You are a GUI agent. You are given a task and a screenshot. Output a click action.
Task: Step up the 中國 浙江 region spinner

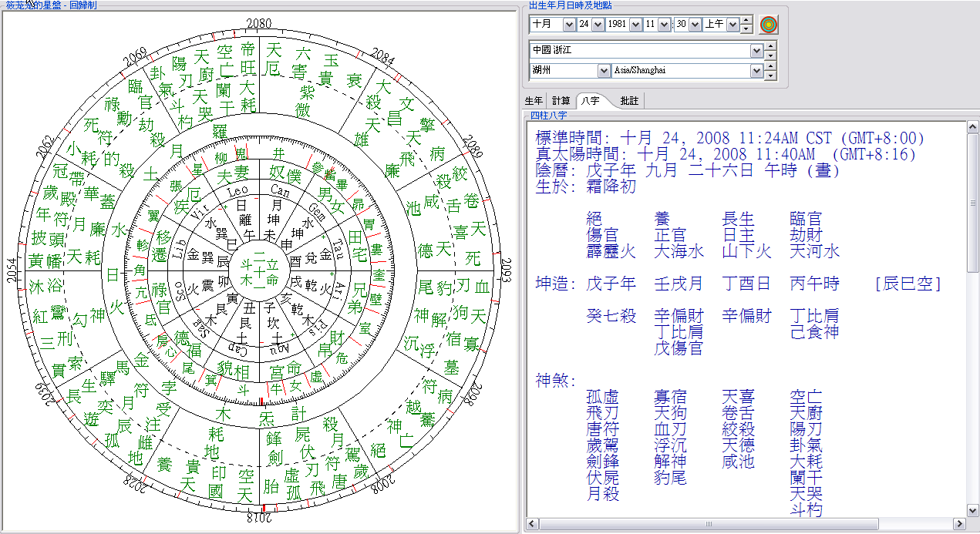(770, 46)
